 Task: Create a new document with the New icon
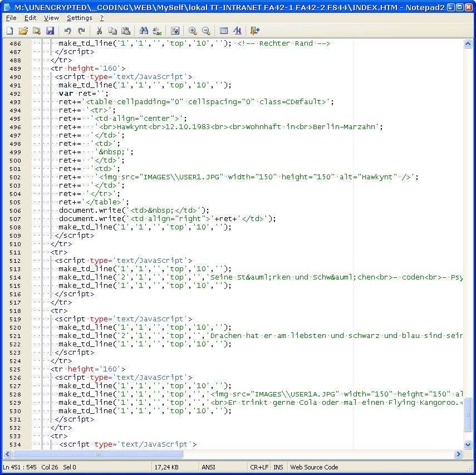tap(9, 31)
